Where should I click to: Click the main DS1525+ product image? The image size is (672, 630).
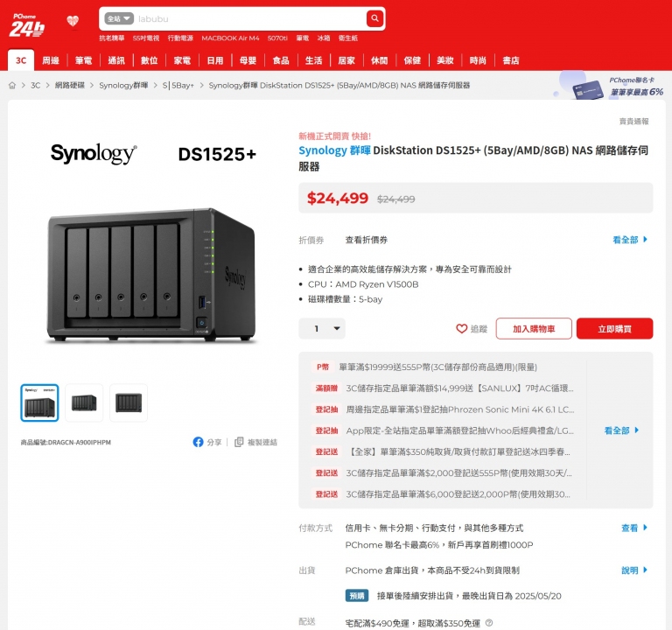(151, 275)
